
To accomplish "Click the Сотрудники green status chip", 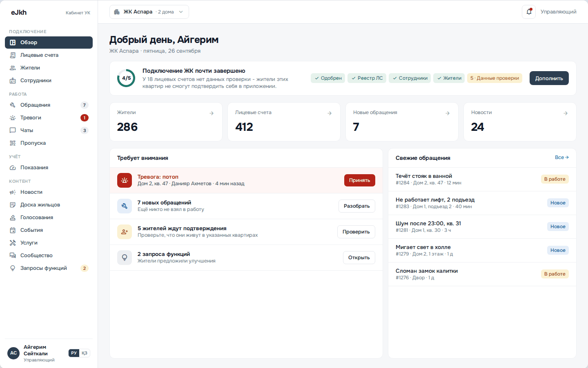I will pos(410,78).
